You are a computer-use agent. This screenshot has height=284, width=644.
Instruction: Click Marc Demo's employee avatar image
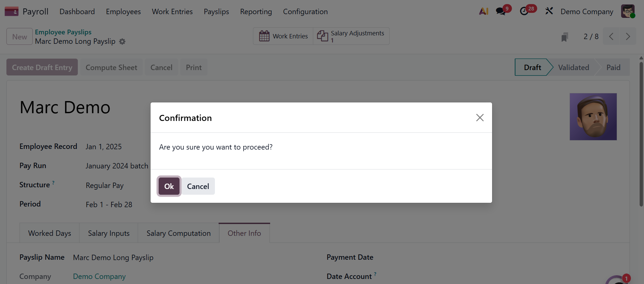(593, 117)
